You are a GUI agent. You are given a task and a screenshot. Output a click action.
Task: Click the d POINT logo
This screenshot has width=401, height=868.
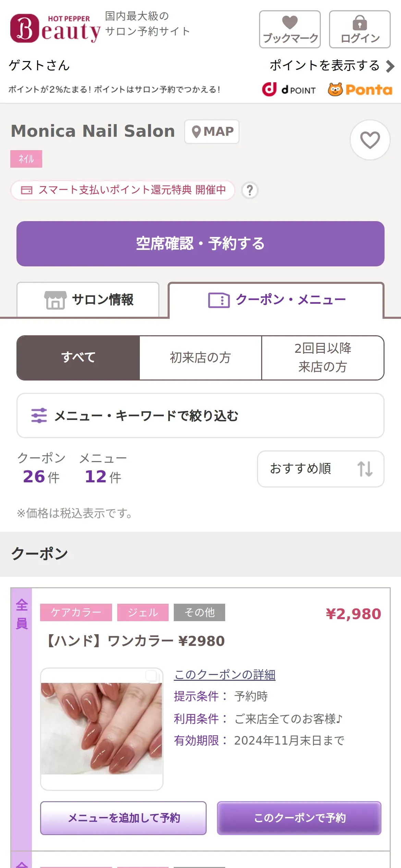coord(289,89)
